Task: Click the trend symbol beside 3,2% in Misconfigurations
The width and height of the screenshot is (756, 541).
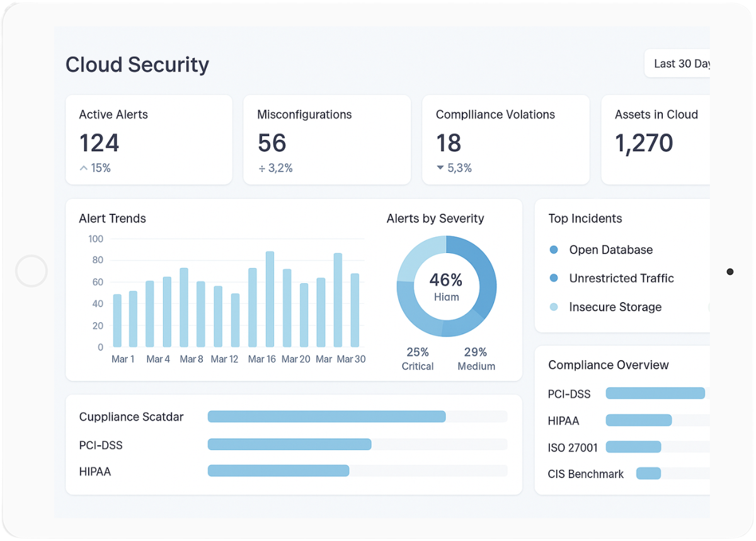Action: point(261,168)
